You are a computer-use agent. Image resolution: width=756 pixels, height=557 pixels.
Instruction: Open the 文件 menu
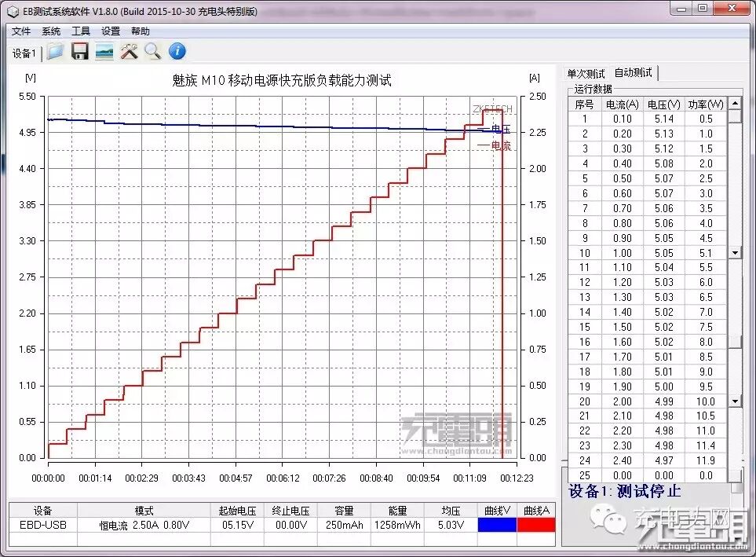pos(21,31)
